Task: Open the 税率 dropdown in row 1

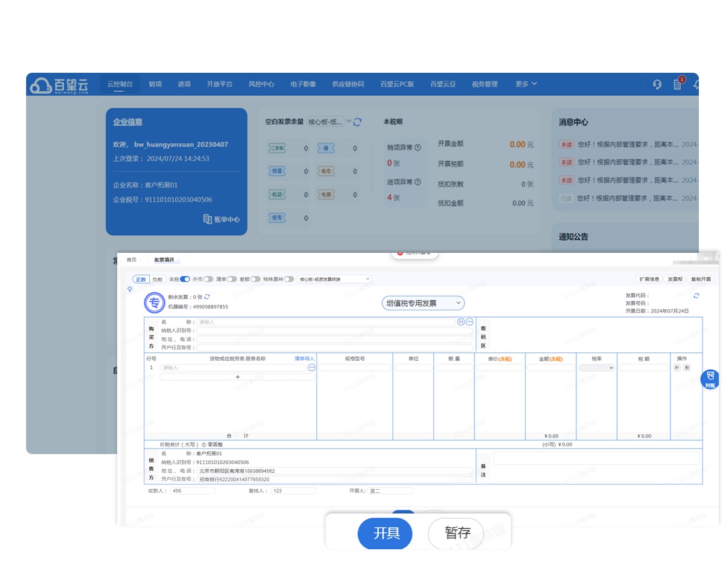Action: click(596, 367)
